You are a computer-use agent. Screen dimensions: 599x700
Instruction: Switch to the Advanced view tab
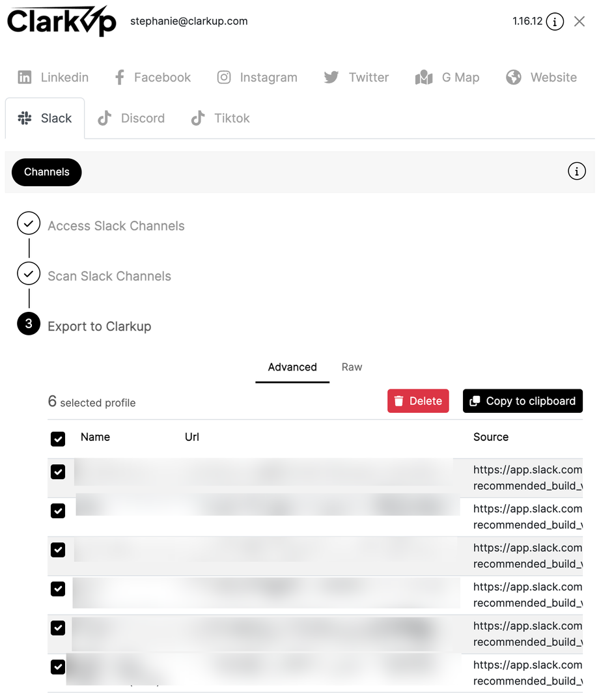[x=292, y=367]
